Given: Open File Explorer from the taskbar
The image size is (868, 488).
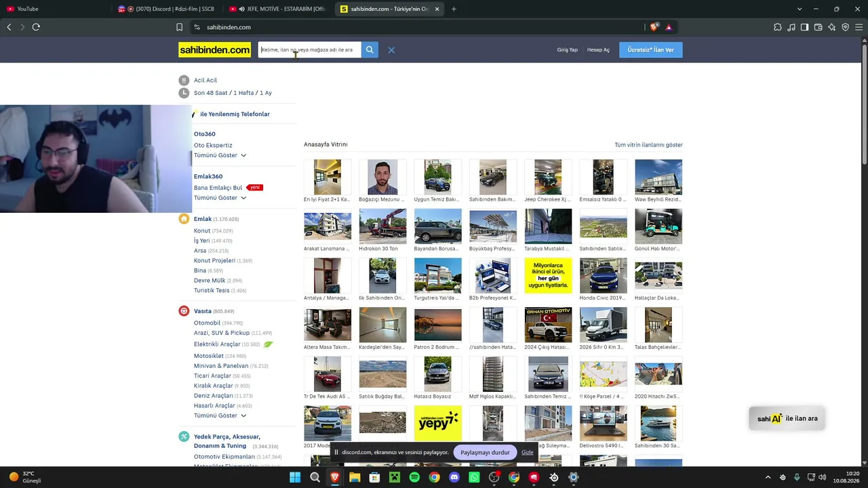Looking at the screenshot, I should 355,477.
